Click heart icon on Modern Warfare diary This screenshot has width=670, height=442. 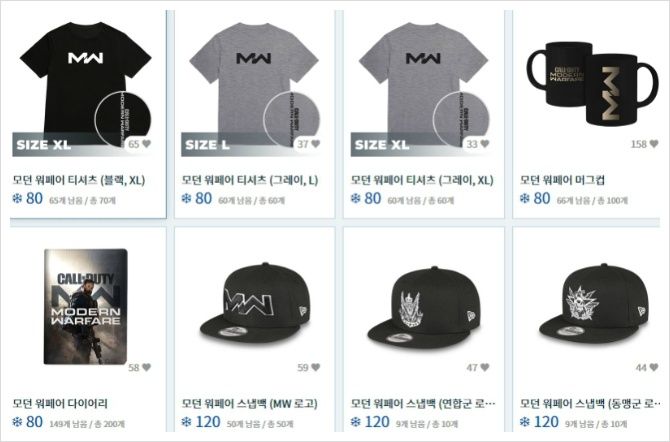147,367
